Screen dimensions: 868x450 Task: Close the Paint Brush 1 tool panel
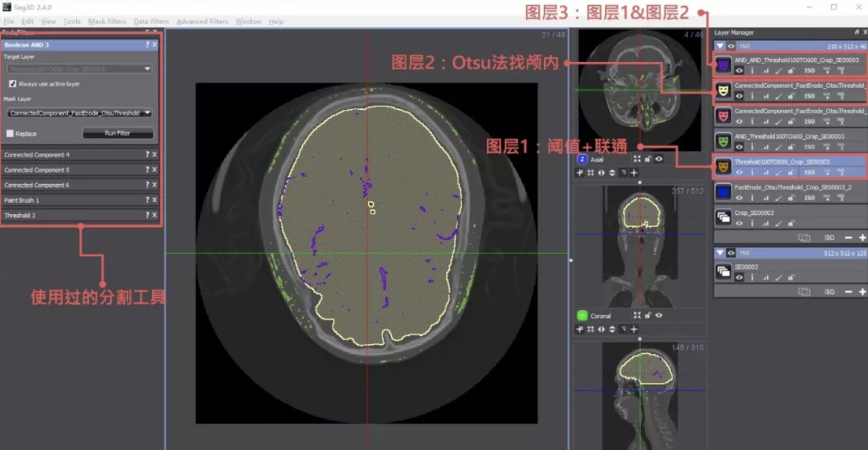(x=153, y=200)
